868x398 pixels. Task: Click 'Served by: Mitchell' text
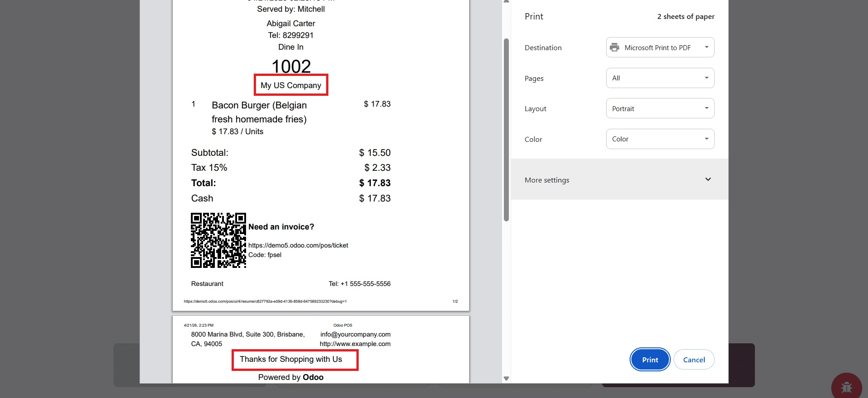[291, 9]
